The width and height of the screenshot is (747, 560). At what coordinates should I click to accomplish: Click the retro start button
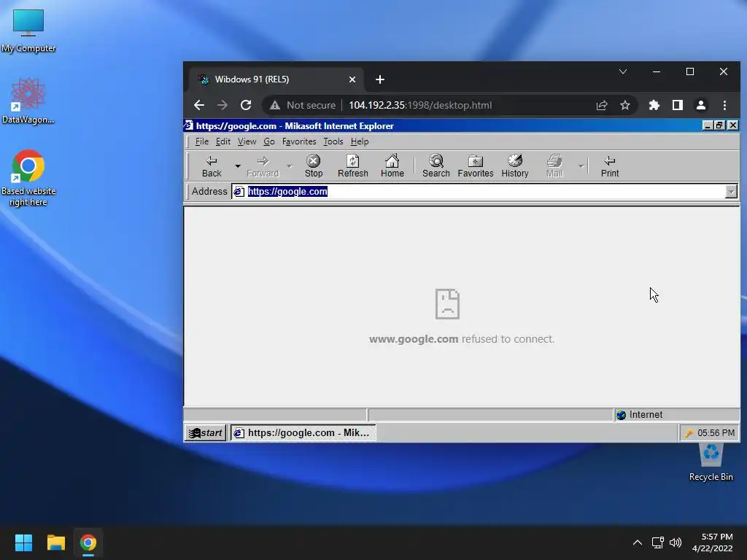click(x=205, y=433)
